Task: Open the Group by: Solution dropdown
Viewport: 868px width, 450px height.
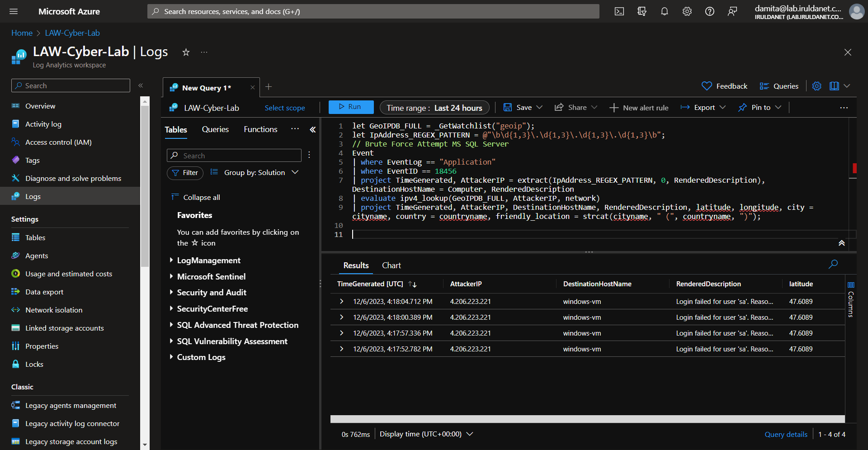Action: tap(255, 172)
